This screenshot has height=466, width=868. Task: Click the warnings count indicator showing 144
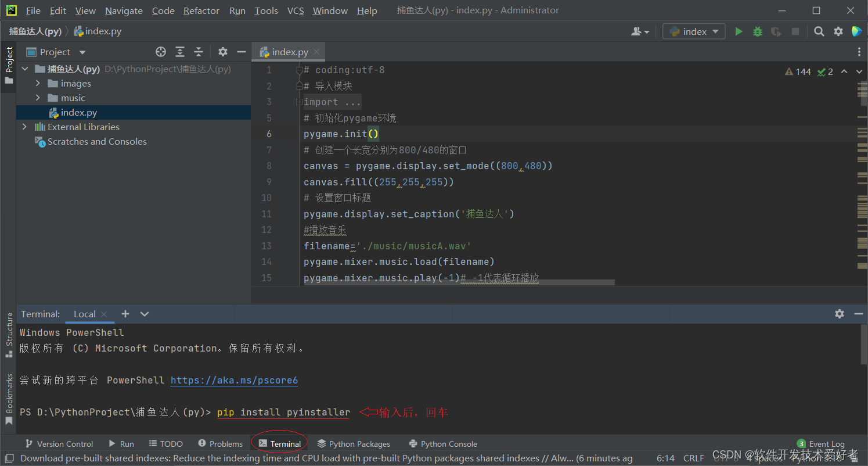[x=798, y=71]
